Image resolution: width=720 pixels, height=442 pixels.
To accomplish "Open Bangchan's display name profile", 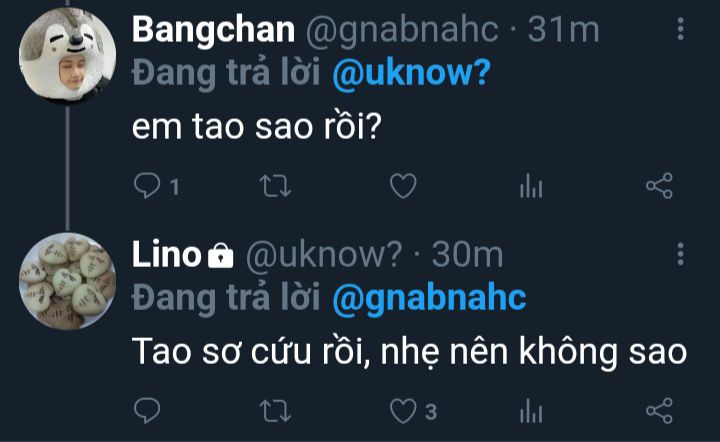I will (213, 30).
